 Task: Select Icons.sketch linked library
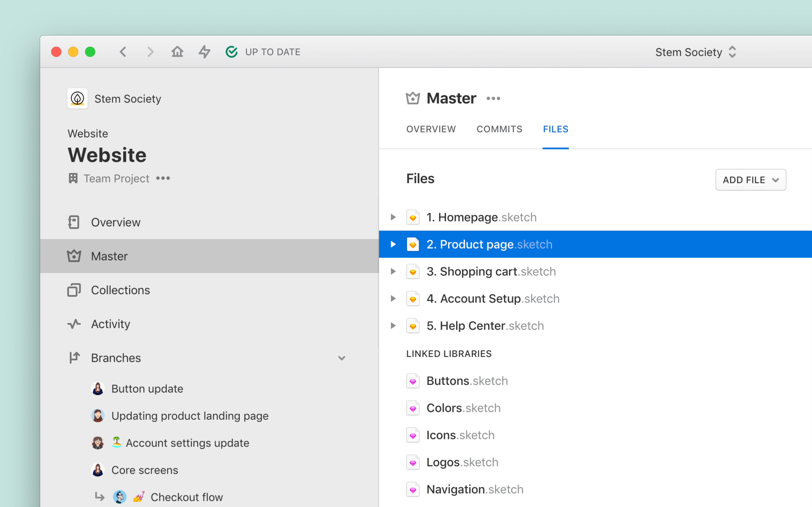click(x=460, y=435)
